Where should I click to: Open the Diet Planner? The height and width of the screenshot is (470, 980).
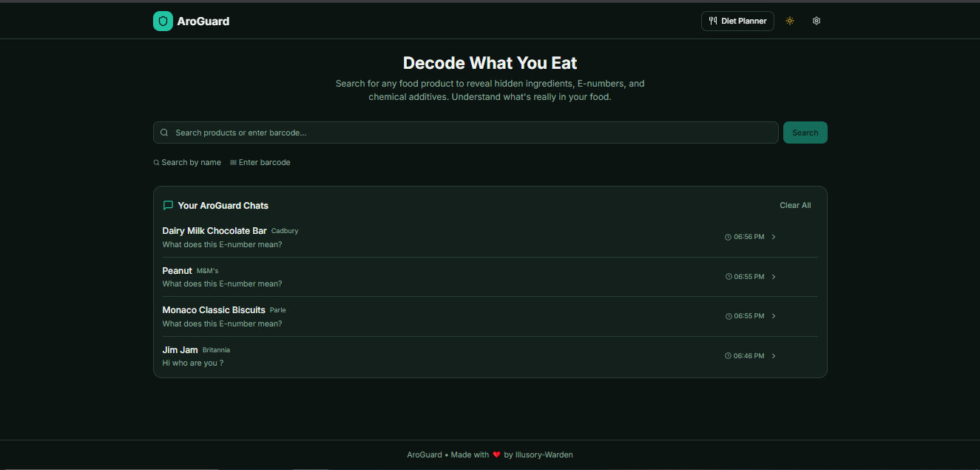pyautogui.click(x=737, y=21)
